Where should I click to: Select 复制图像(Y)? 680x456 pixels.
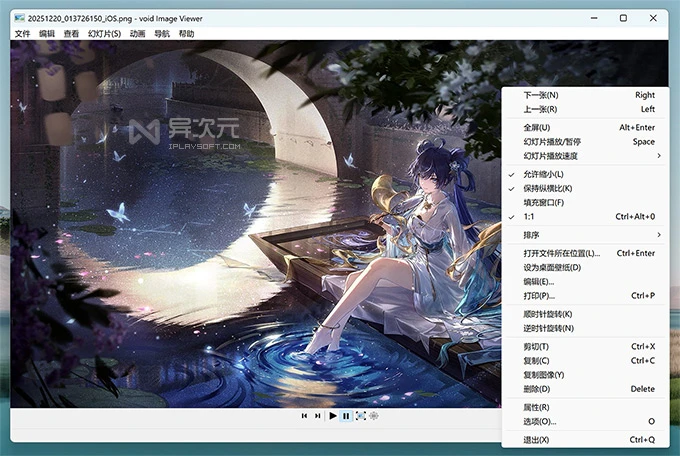pos(585,375)
